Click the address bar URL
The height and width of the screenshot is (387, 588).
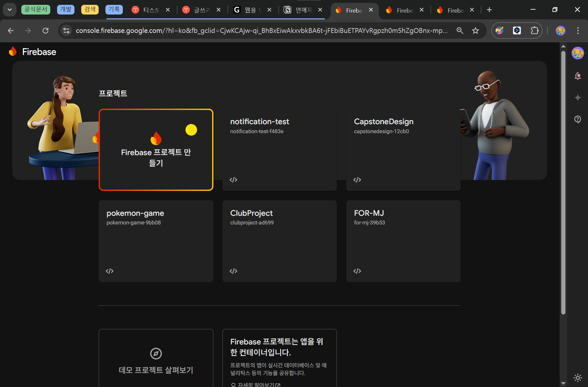[261, 31]
